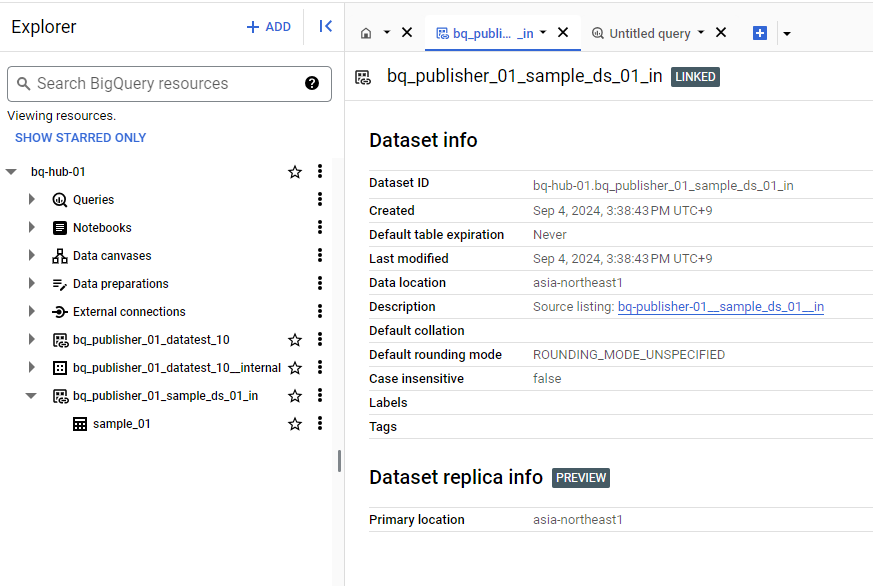Open the Untitled query tab dropdown arrow
This screenshot has height=586, width=873.
tap(701, 33)
